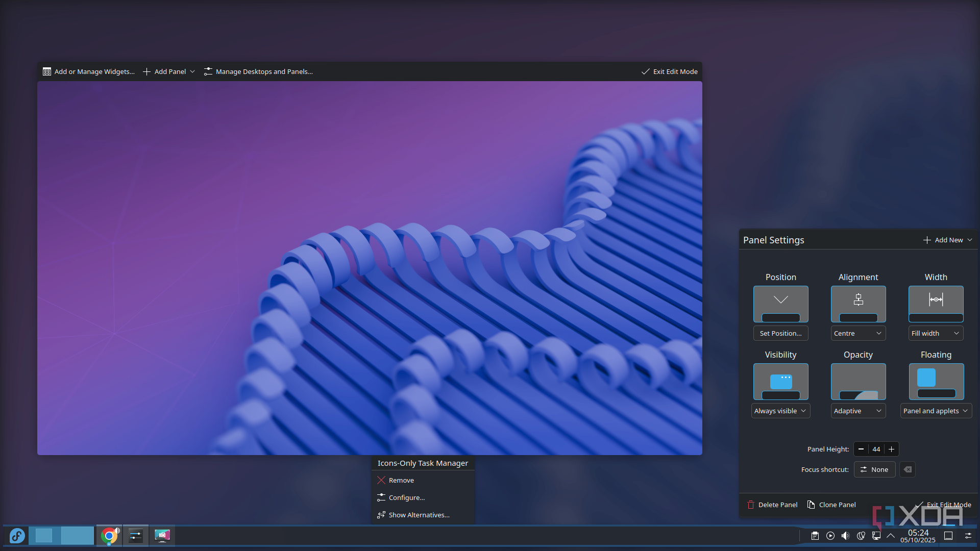Click the Visibility preview tile
This screenshot has width=980, height=551.
pyautogui.click(x=780, y=382)
